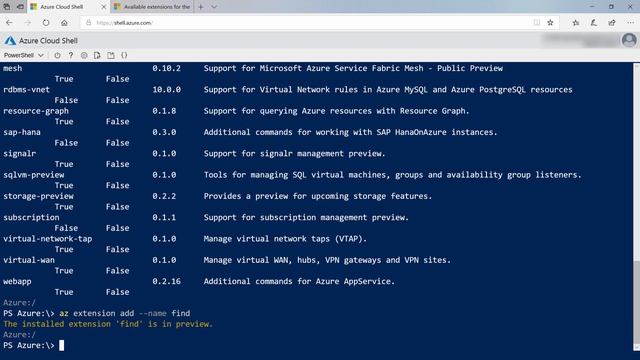The height and width of the screenshot is (360, 640).
Task: Show tabs you've set aside icon
Action: coord(7,7)
